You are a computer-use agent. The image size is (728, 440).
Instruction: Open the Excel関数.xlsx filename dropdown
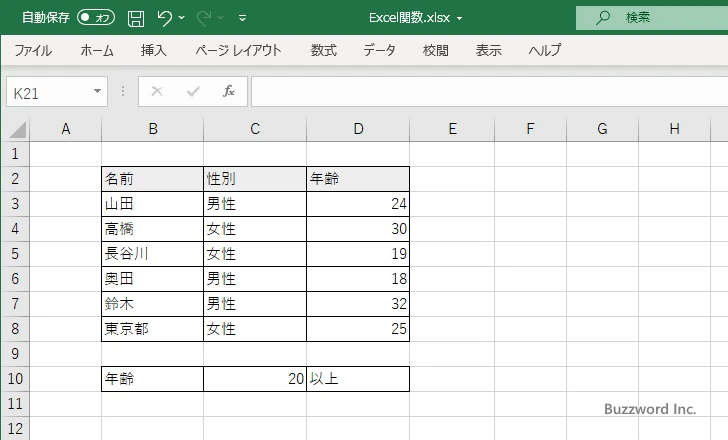pyautogui.click(x=460, y=19)
